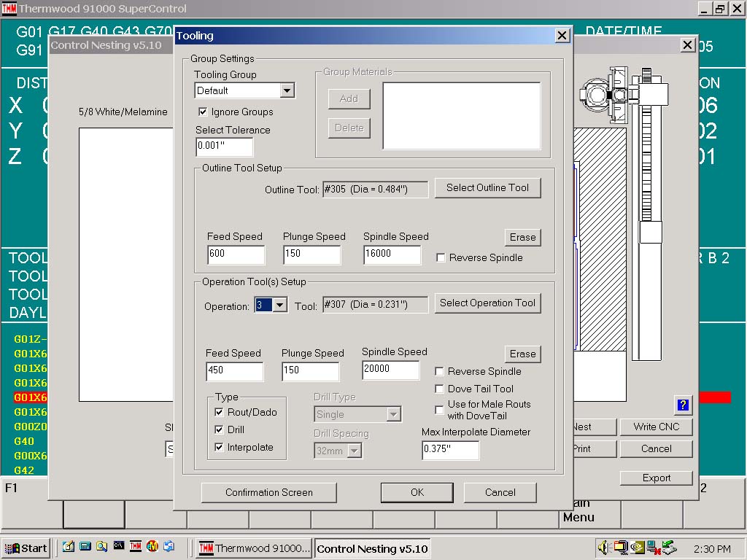This screenshot has height=560, width=747.
Task: Click the Select Tolerance input field
Action: pyautogui.click(x=224, y=147)
